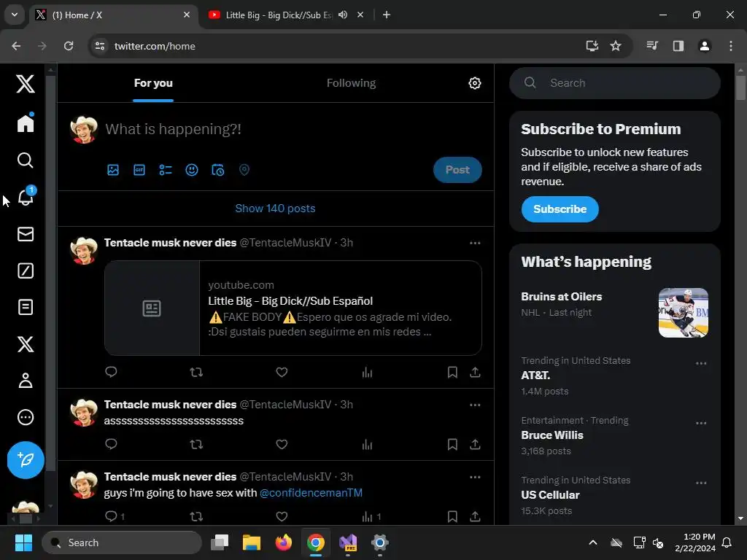The image size is (747, 560).
Task: Open the youtube.com Little Big link card
Action: [293, 308]
